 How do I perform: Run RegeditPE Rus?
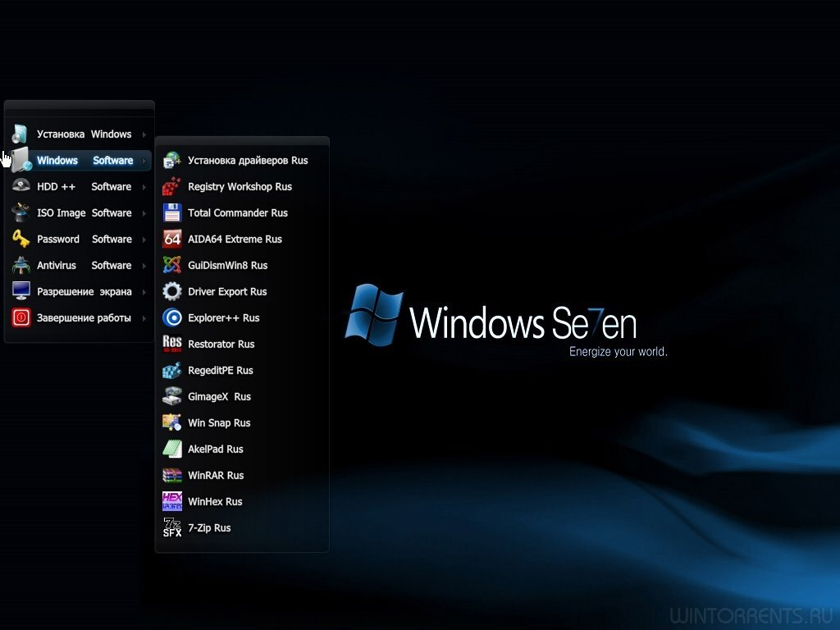242,370
